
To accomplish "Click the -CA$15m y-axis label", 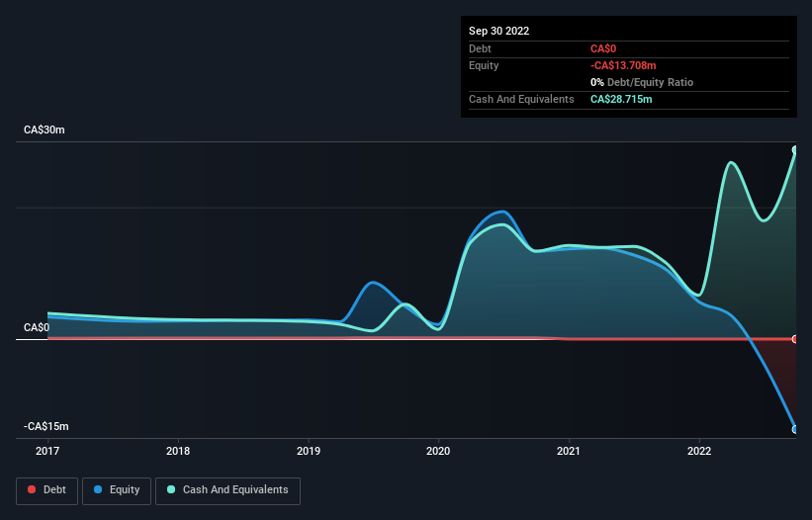I will click(46, 426).
